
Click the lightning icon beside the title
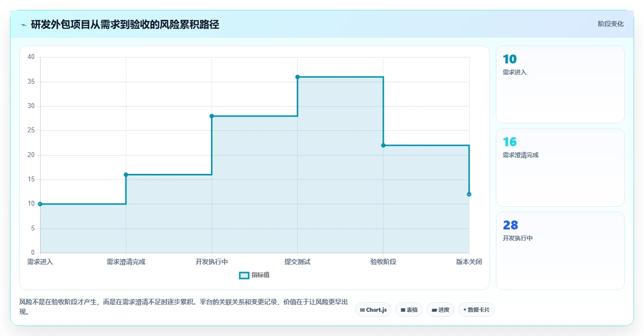click(23, 25)
